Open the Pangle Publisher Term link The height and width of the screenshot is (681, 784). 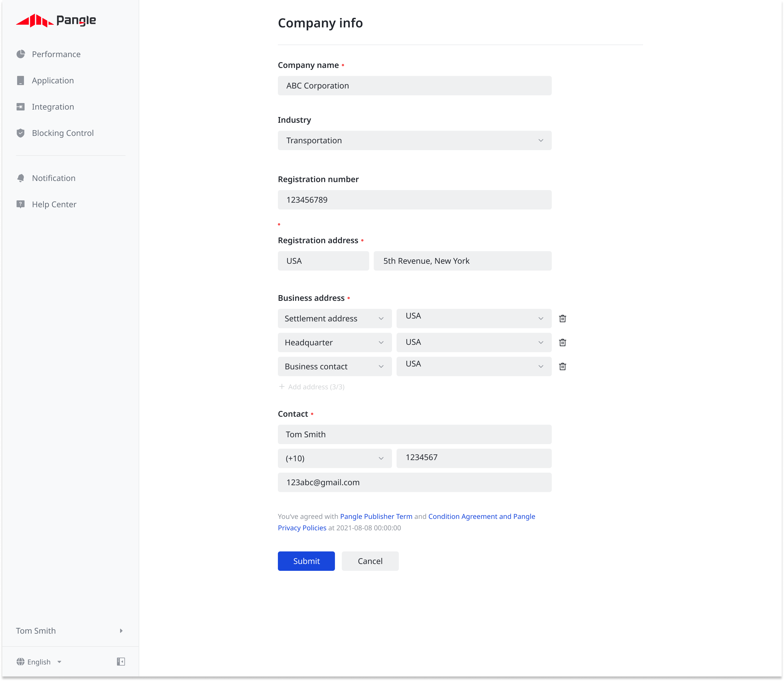point(376,516)
